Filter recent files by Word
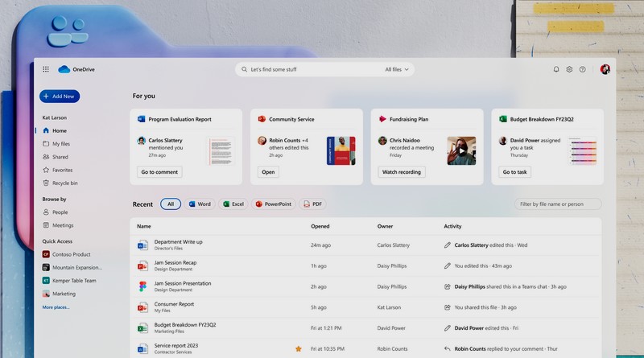Screen dimensions: 644x358 click(200, 204)
